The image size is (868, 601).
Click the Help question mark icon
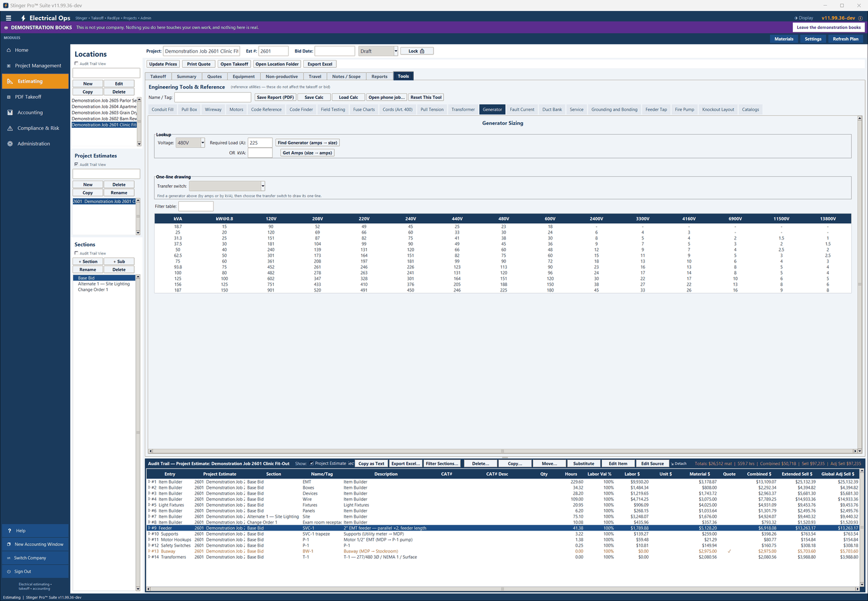click(9, 530)
